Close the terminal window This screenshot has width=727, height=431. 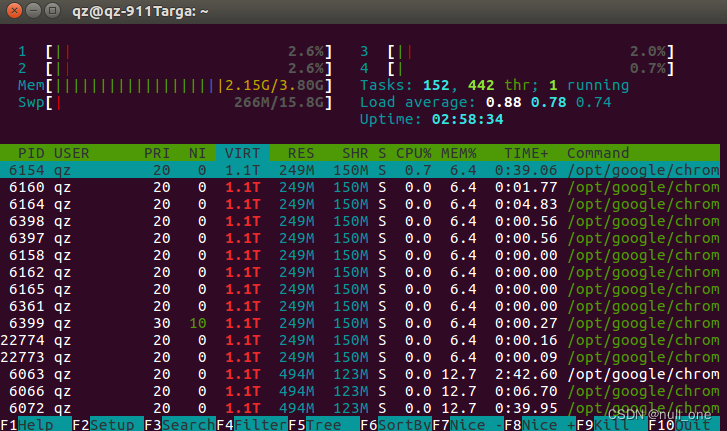[x=14, y=10]
